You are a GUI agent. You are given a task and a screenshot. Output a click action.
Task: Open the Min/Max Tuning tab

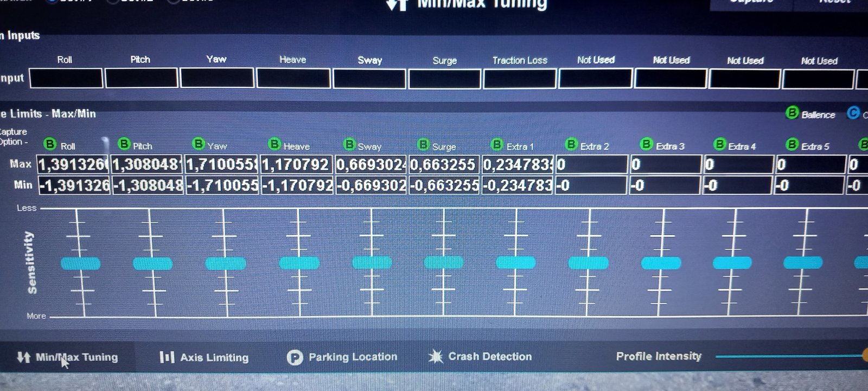(x=67, y=357)
